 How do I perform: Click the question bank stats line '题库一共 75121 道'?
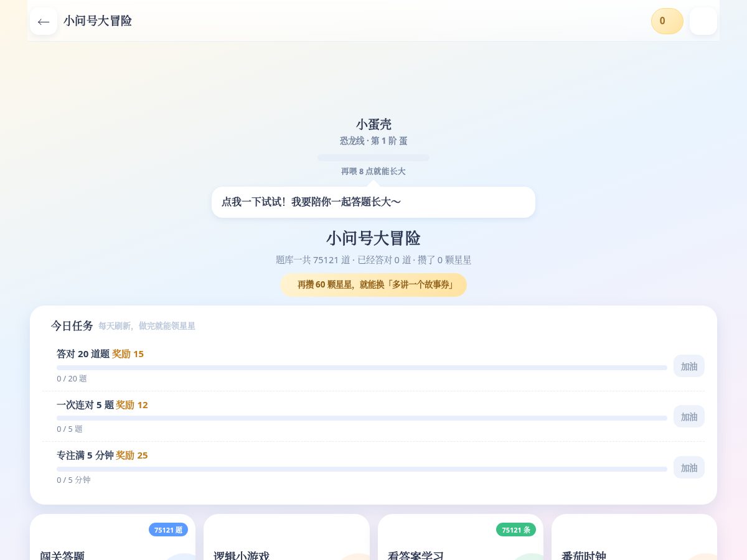point(374,260)
